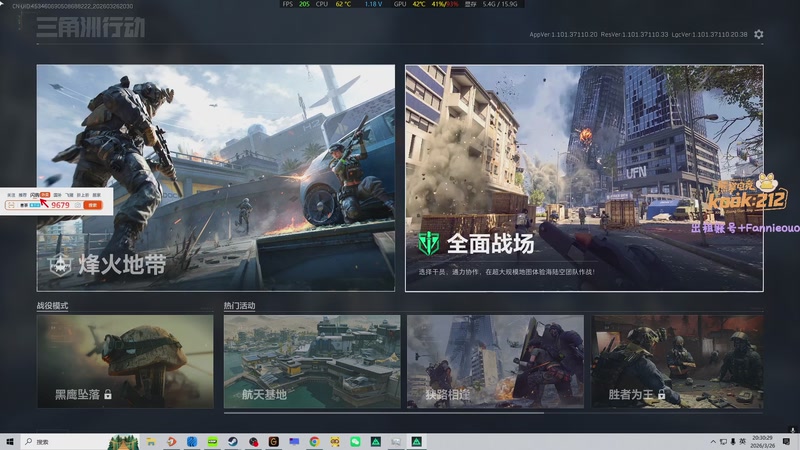Switch the 英 input method indicator
Screen dimensions: 800x450
[742, 442]
